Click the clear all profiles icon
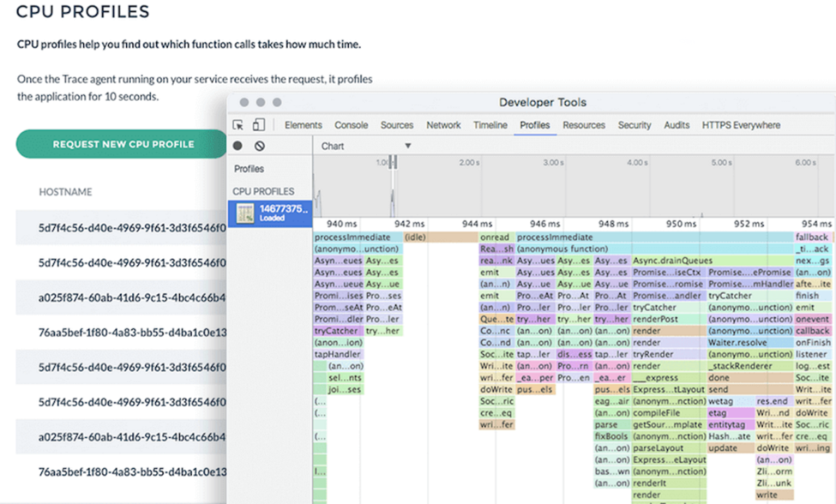836x504 pixels. click(259, 147)
